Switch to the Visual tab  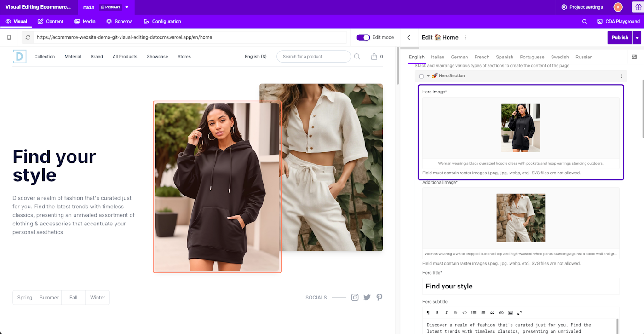pos(16,22)
